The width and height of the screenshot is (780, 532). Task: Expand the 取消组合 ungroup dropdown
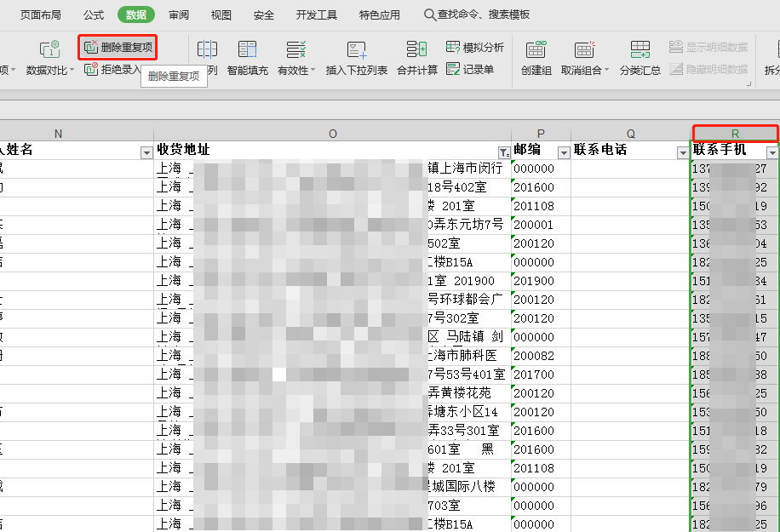(606, 71)
